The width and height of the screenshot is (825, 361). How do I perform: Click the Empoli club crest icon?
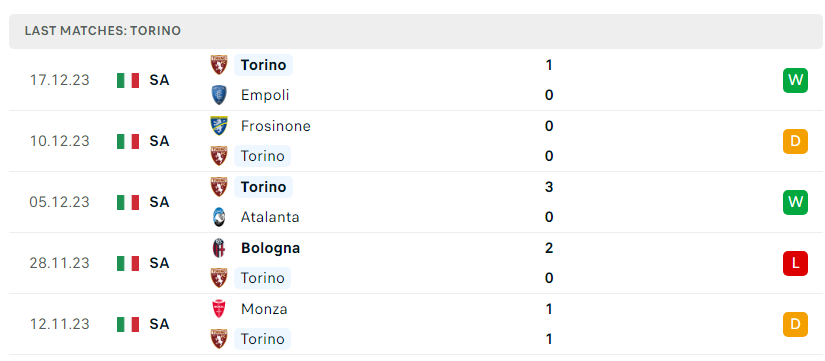tap(219, 95)
